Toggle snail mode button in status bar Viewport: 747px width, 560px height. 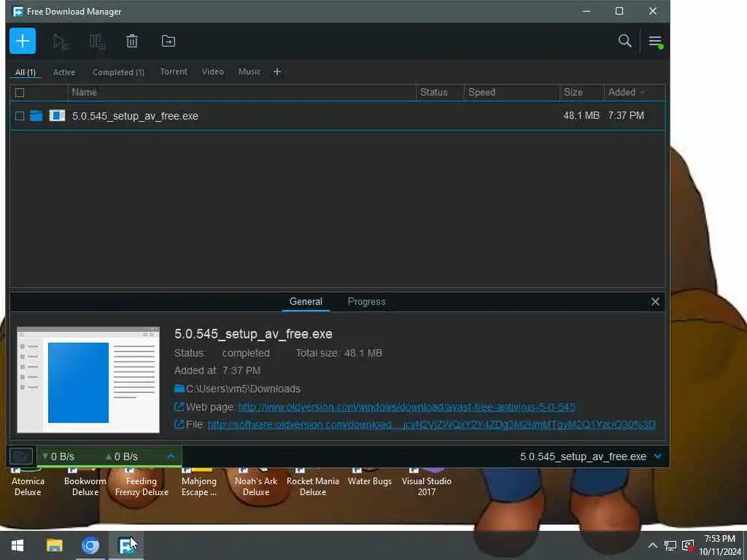pyautogui.click(x=21, y=456)
